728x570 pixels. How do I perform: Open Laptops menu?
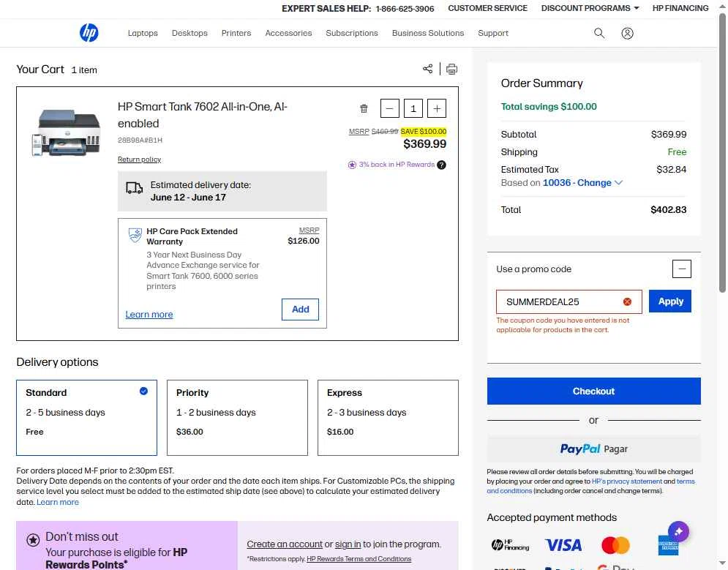click(x=143, y=33)
